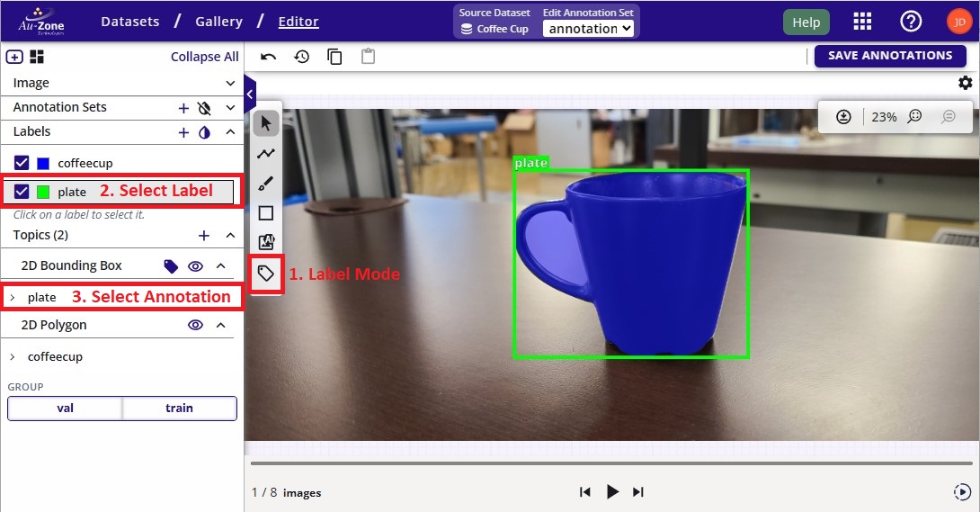Screen dimensions: 980x512
Task: Open the history clock icon
Action: [x=302, y=57]
